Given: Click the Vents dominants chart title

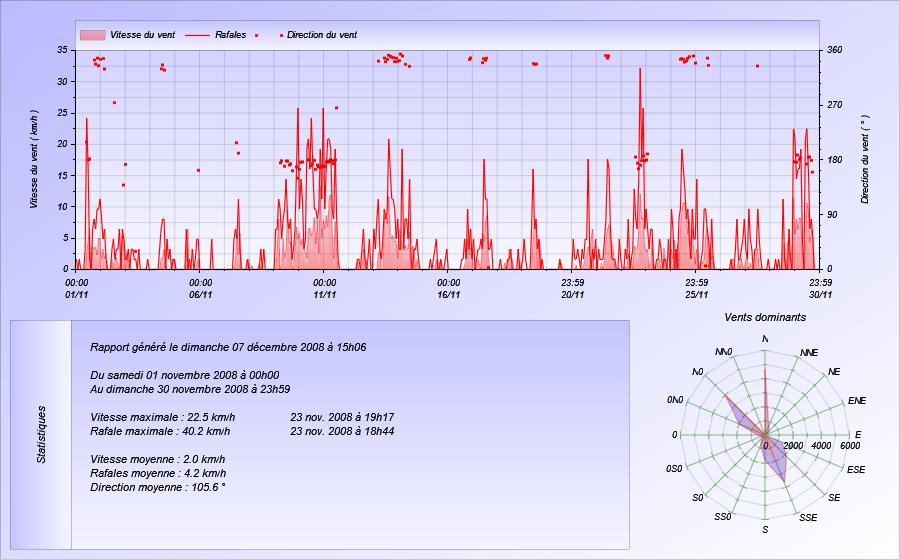Looking at the screenshot, I should 765,317.
